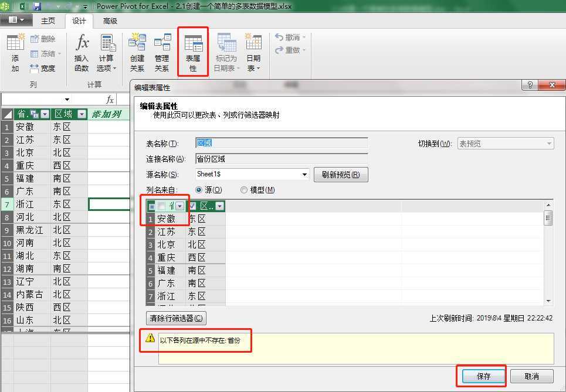566x392 pixels.
Task: Click the 清除行筛选器 button
Action: pos(177,318)
